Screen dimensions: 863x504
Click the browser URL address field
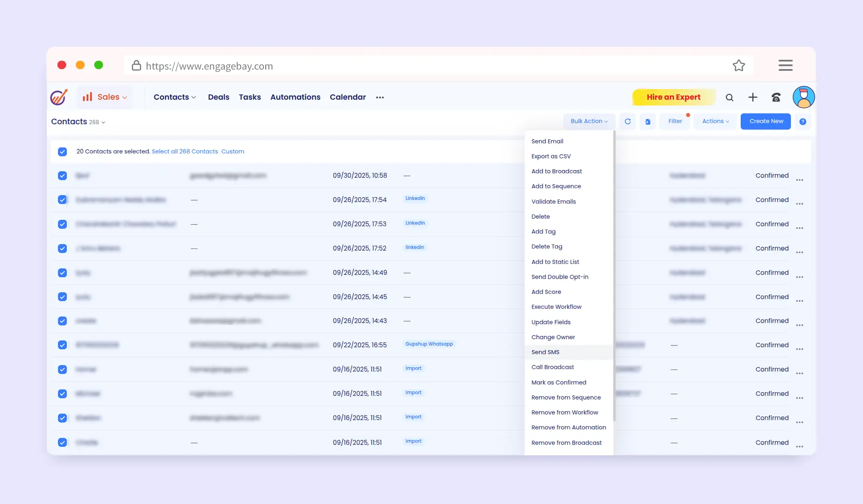[x=417, y=66]
